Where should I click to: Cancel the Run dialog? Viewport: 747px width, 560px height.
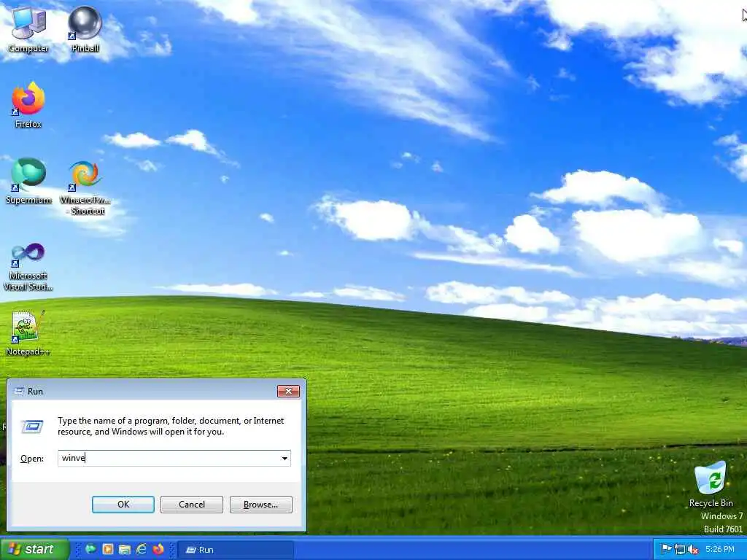(x=192, y=505)
